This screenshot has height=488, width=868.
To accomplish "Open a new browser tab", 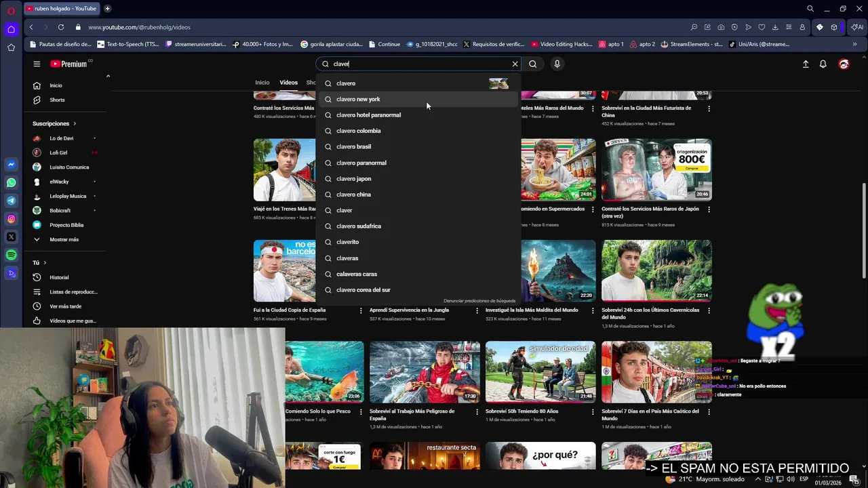I will [107, 9].
